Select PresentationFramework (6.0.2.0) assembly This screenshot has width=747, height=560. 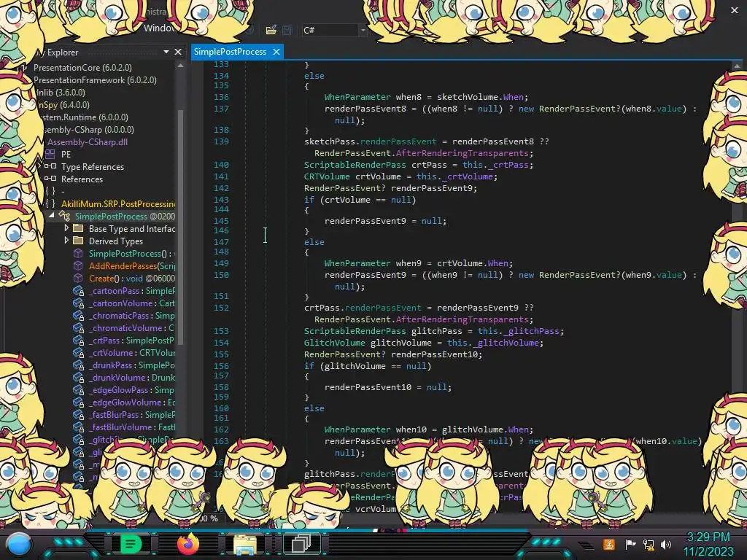pyautogui.click(x=95, y=80)
